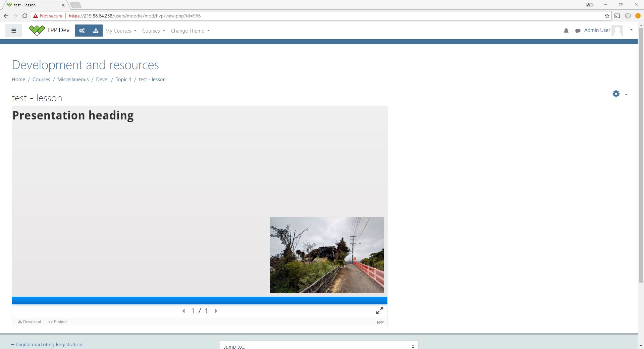Click the Home breadcrumb link
This screenshot has width=644, height=349.
tap(18, 80)
